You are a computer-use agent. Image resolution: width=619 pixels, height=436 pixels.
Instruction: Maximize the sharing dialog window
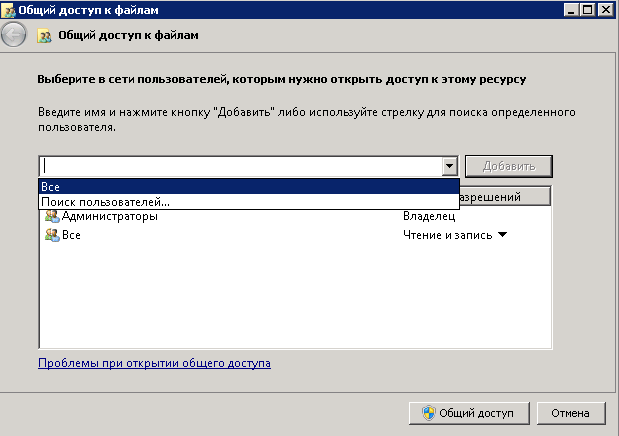pos(588,10)
